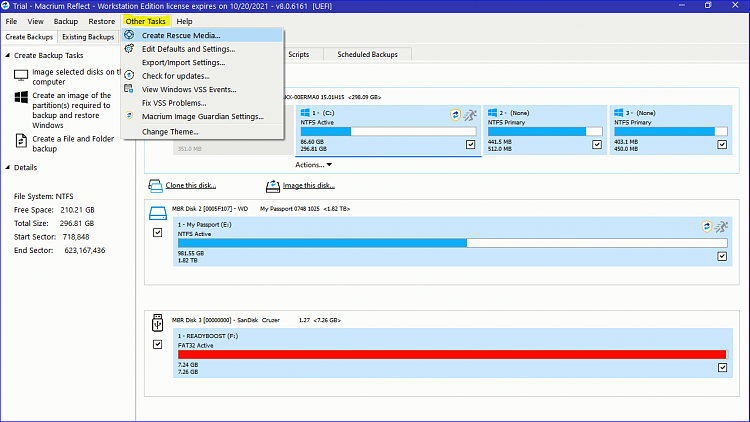Viewport: 750px width, 422px height.
Task: Select View Windows VSS Events entry
Action: [202, 89]
